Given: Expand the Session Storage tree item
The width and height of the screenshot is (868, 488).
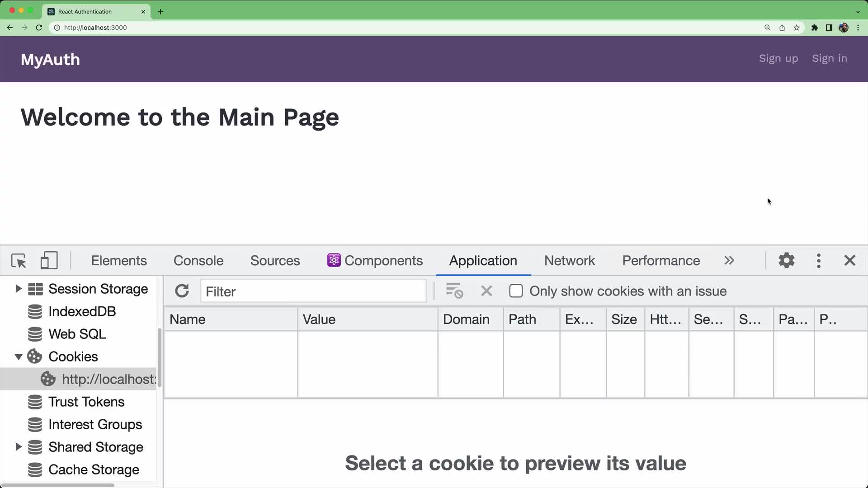Looking at the screenshot, I should pos(18,289).
